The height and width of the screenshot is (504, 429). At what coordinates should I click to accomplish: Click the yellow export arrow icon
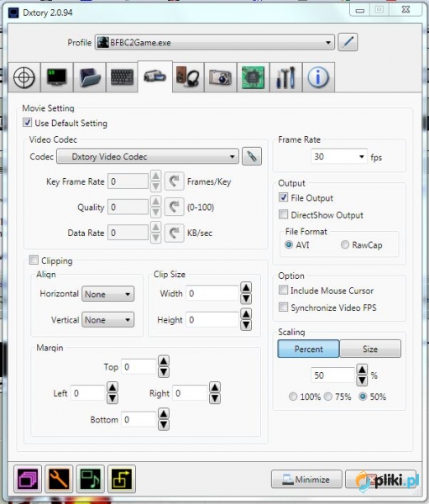[122, 479]
